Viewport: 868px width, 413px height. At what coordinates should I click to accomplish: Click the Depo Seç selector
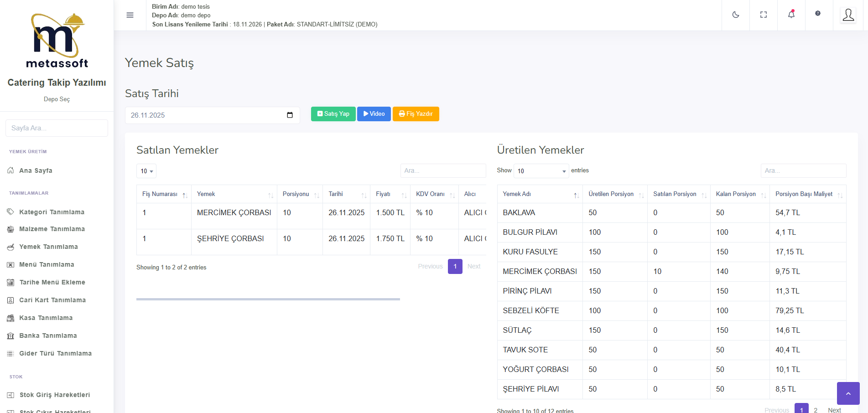[x=57, y=99]
